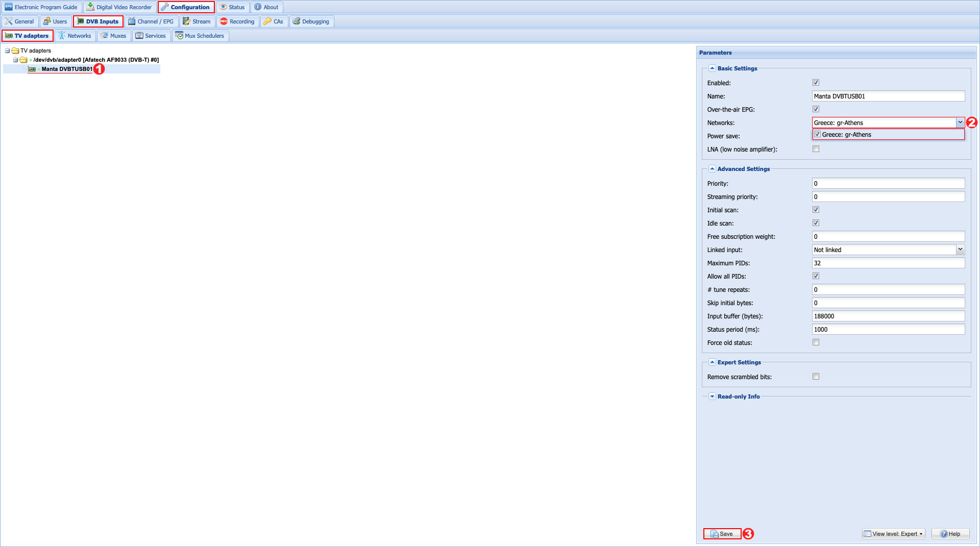Open the Digital Video Recorder tab

(119, 7)
